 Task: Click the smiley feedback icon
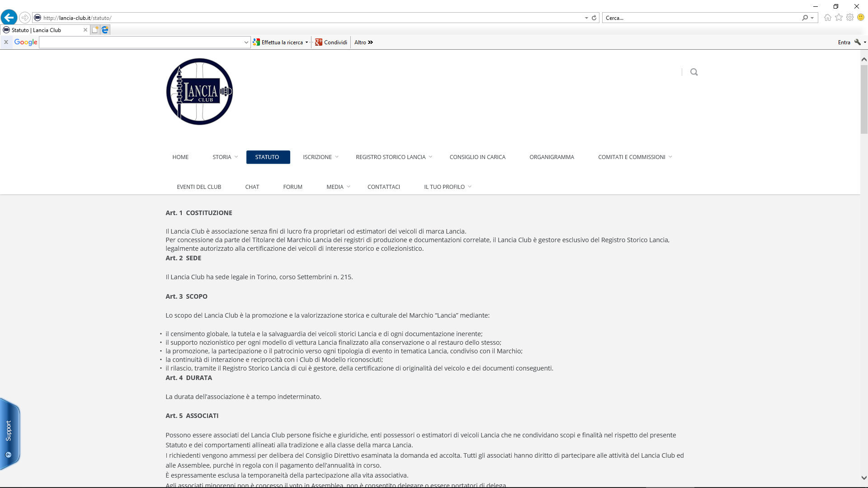[861, 17]
